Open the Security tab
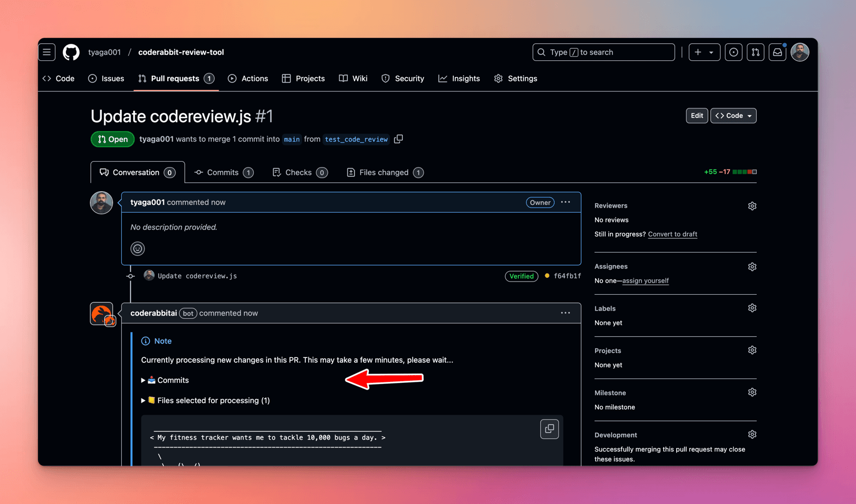 click(403, 78)
